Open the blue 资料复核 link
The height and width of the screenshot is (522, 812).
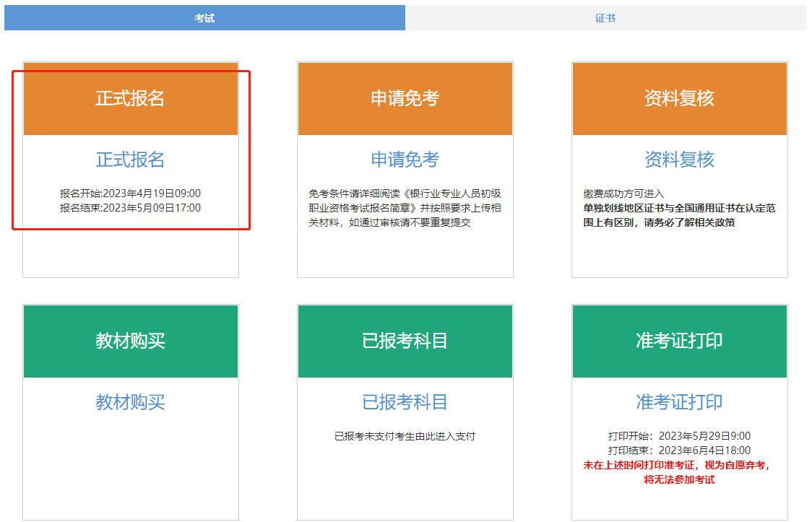(x=679, y=160)
